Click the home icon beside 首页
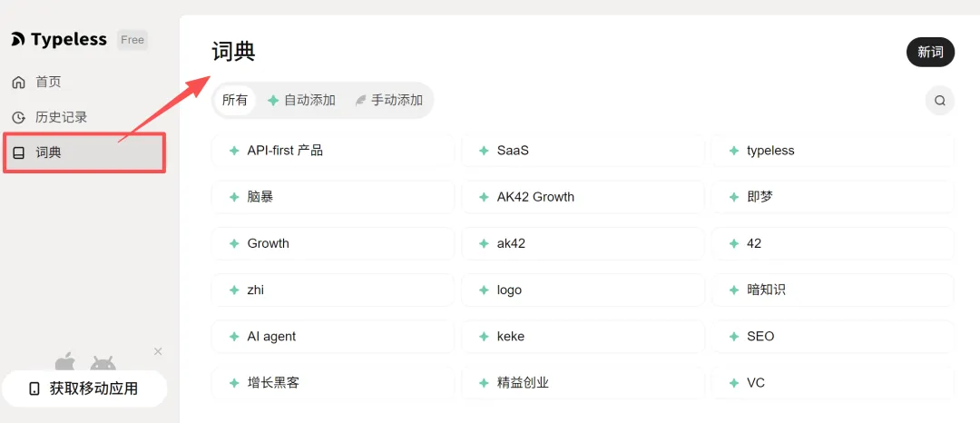This screenshot has height=423, width=980. (19, 82)
